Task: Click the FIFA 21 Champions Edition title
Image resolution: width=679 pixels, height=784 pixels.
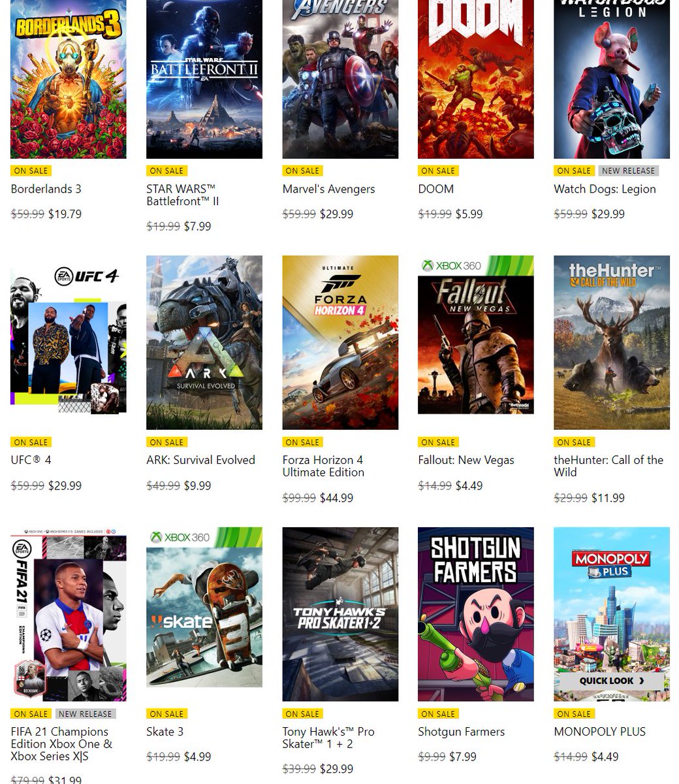Action: point(61,744)
